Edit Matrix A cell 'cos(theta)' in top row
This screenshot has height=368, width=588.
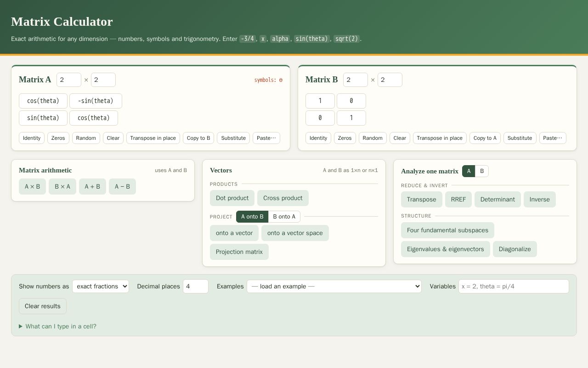click(43, 101)
